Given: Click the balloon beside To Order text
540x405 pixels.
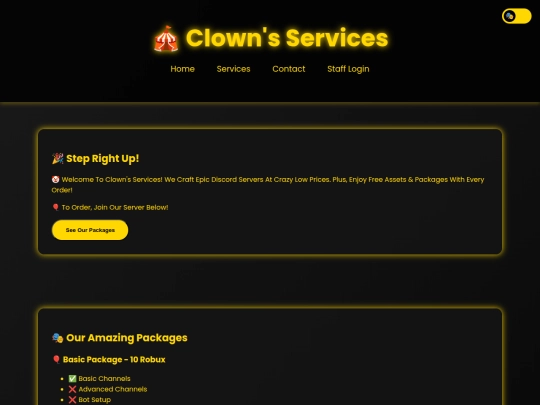Looking at the screenshot, I should coord(55,207).
